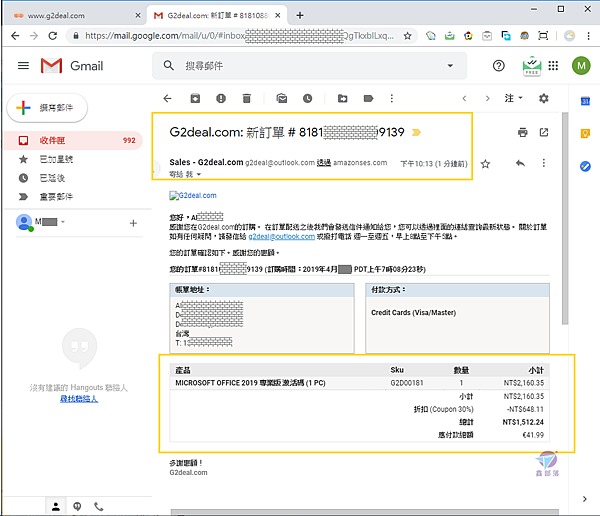This screenshot has width=600, height=516.
Task: Reply to the G2deal email
Action: coord(520,163)
